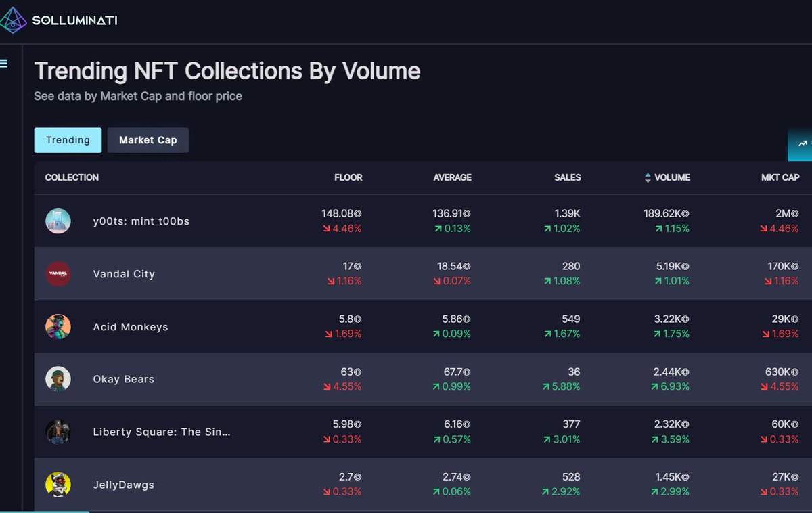Image resolution: width=812 pixels, height=513 pixels.
Task: Open the Okay Bears collection name link
Action: point(124,379)
